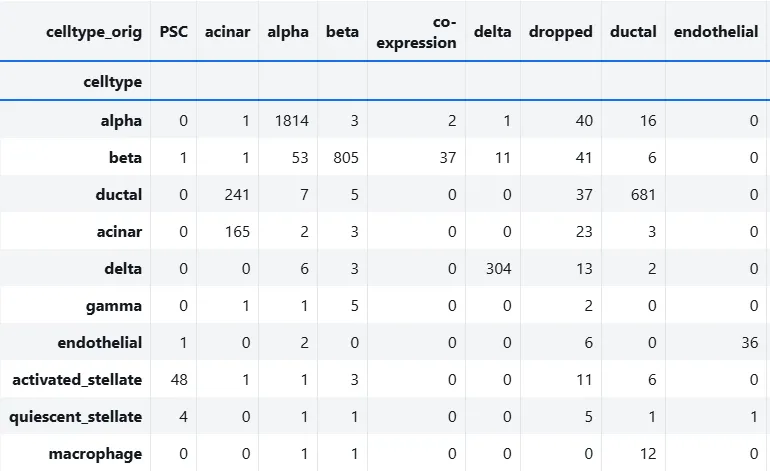Click the cell with value 681
Image resolution: width=770 pixels, height=471 pixels.
tap(643, 195)
